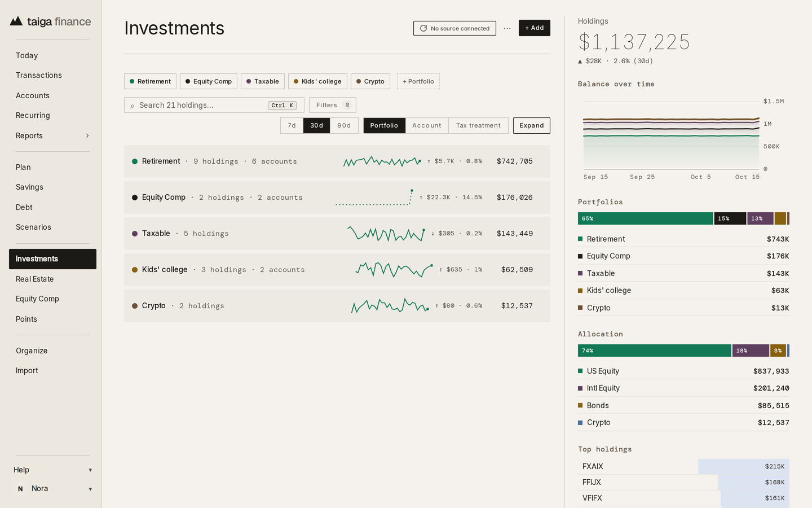Select the 7d time range

coord(292,125)
